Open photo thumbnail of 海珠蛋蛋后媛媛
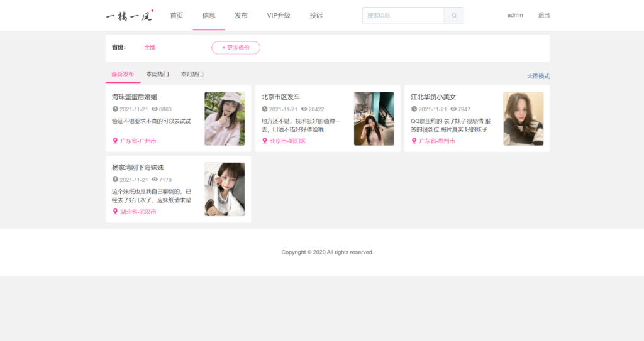 click(225, 119)
